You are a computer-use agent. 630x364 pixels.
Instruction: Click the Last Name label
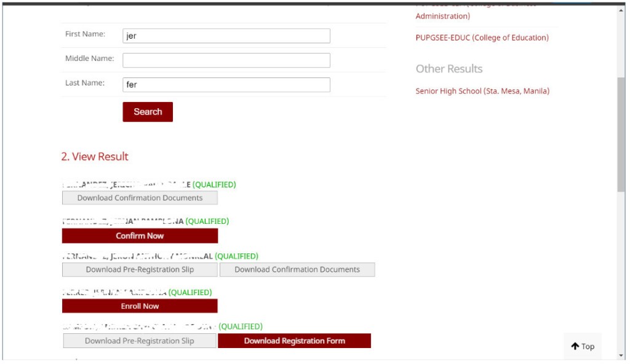[x=85, y=82]
